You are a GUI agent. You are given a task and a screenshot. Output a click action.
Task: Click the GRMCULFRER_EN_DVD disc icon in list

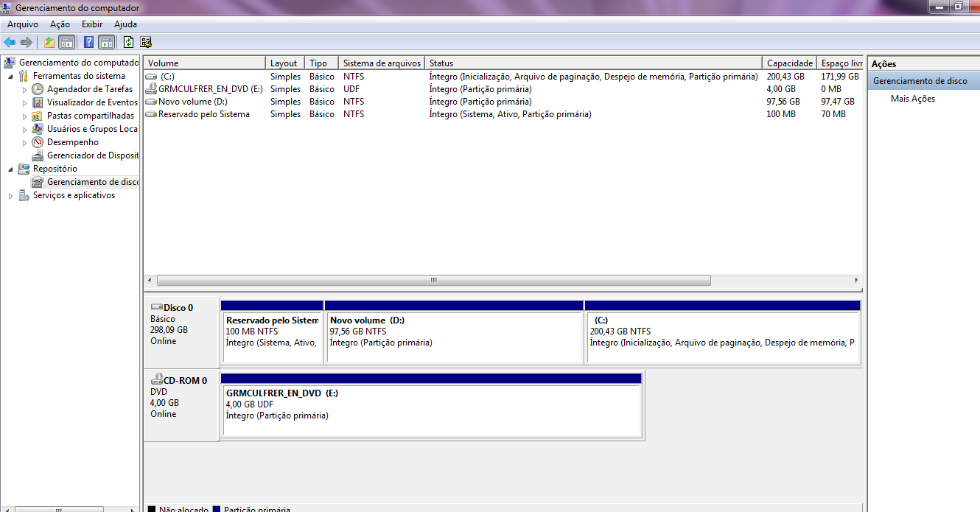(x=152, y=89)
